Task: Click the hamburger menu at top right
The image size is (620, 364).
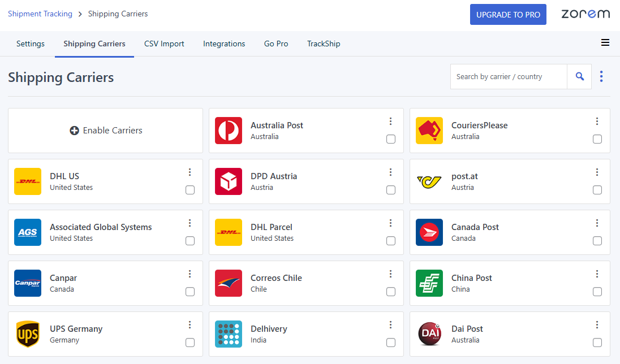Action: 605,42
